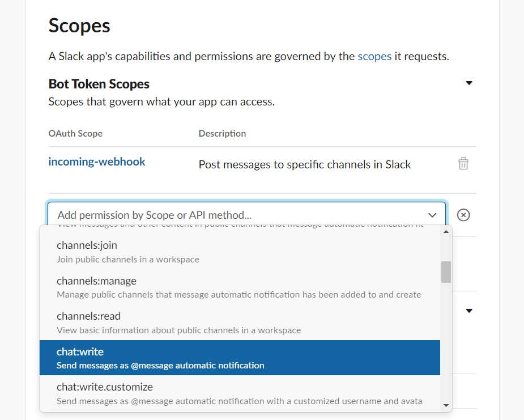Screen dimensions: 524x420
Task: Click the Add permission by Scope input field
Action: pos(246,215)
